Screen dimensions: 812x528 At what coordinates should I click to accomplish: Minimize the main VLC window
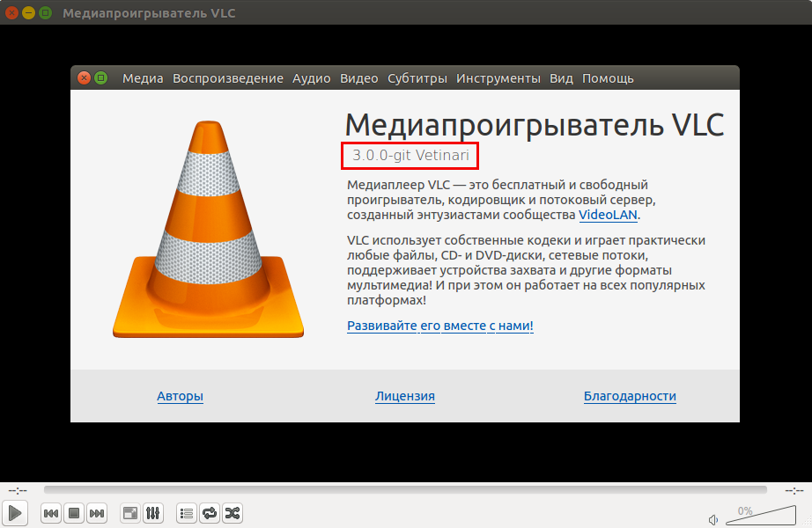28,13
